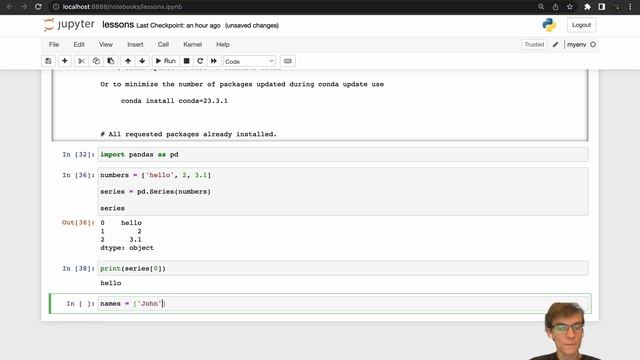Restart the kernel icon
Screen dimensions: 640x360
pos(200,61)
